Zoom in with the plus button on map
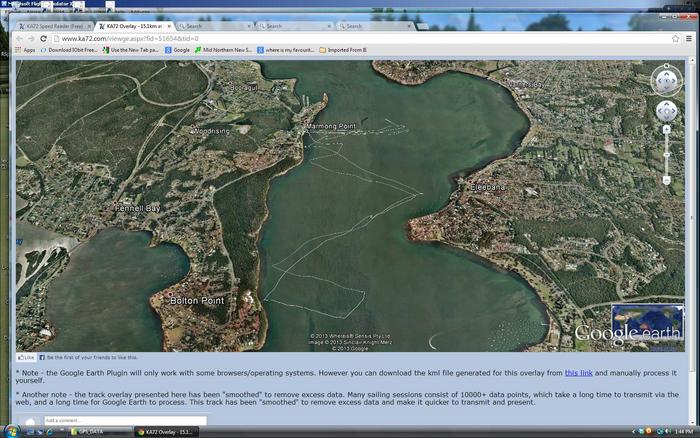Viewport: 700px width, 438px height. (x=667, y=130)
